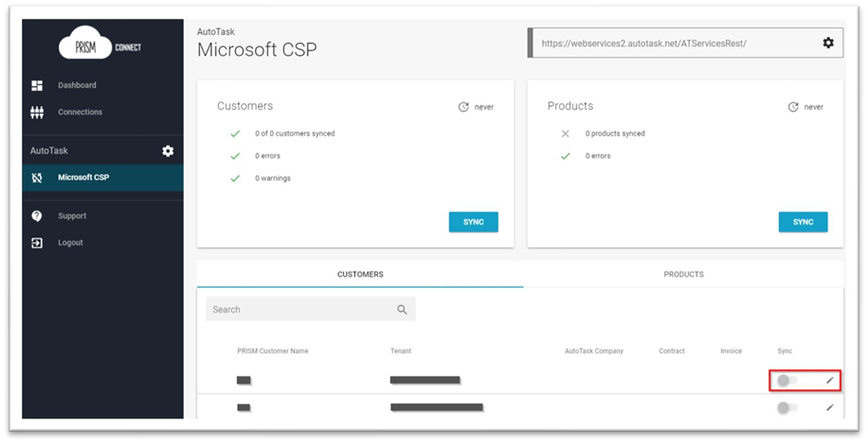Viewport: 868px width, 443px height.
Task: Open the URL settings gear icon
Action: pos(828,43)
